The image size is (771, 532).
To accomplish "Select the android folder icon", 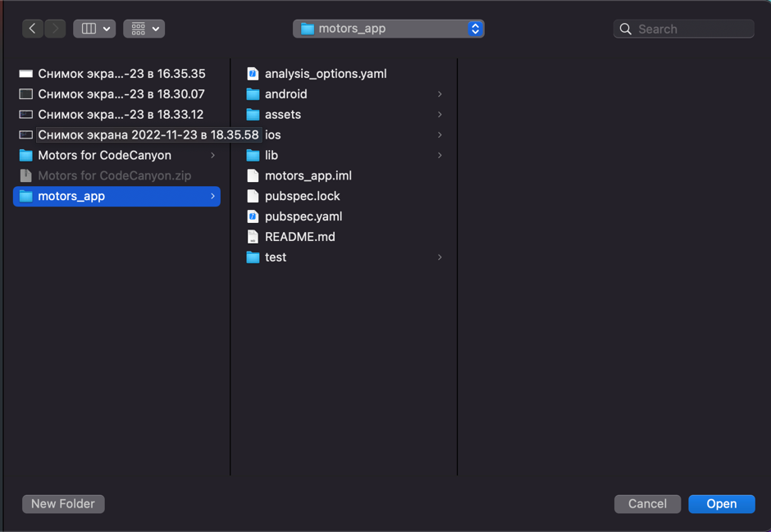I will coord(253,94).
